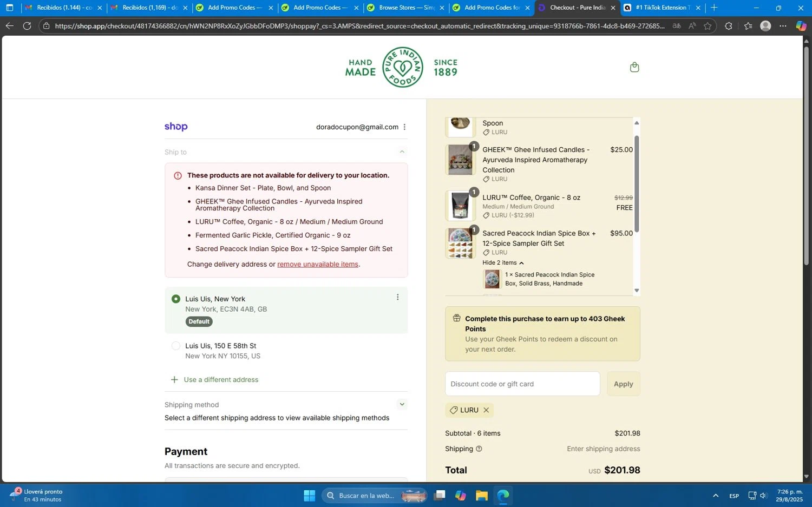Open options menu for default New York address
812x507 pixels.
coord(397,297)
